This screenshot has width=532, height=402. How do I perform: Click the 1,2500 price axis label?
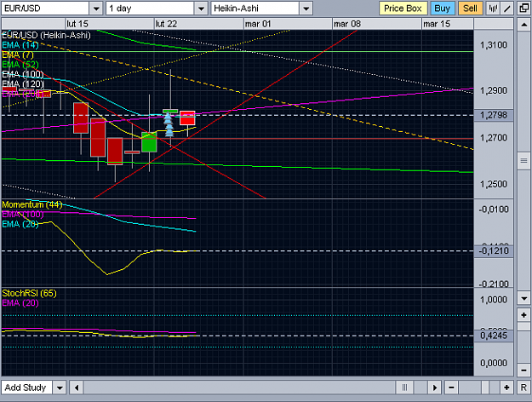tap(494, 184)
